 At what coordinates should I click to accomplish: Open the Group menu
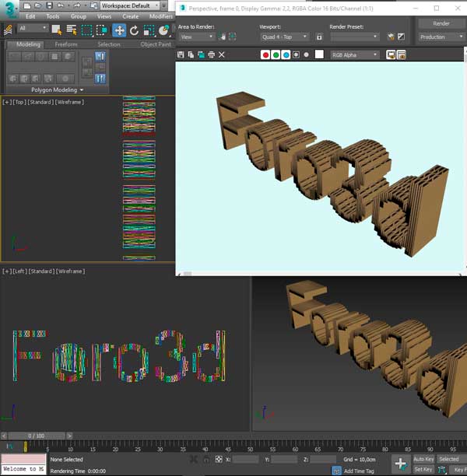coord(79,16)
